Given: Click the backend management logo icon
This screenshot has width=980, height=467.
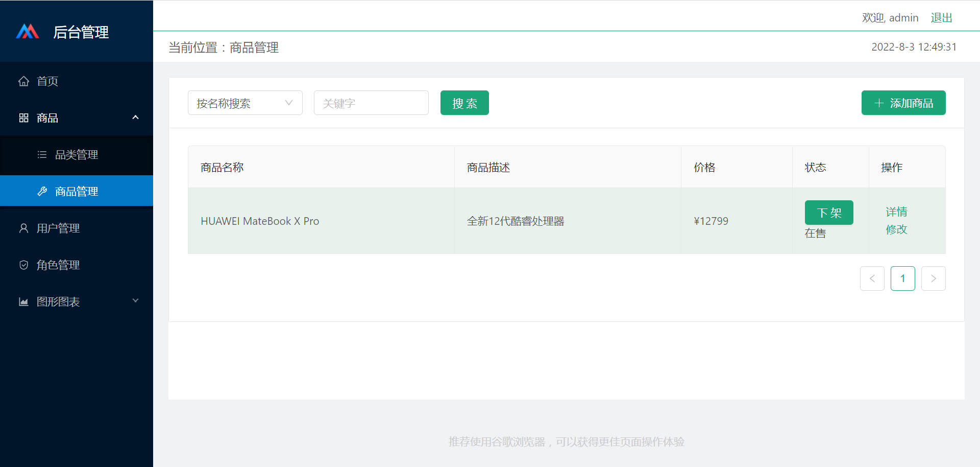Looking at the screenshot, I should [x=28, y=32].
